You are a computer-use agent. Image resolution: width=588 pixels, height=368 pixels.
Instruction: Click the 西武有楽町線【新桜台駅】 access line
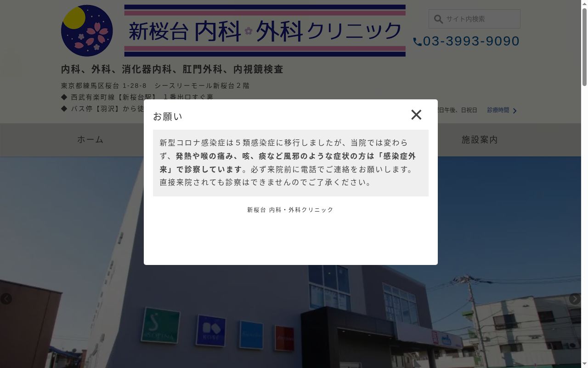pos(137,97)
